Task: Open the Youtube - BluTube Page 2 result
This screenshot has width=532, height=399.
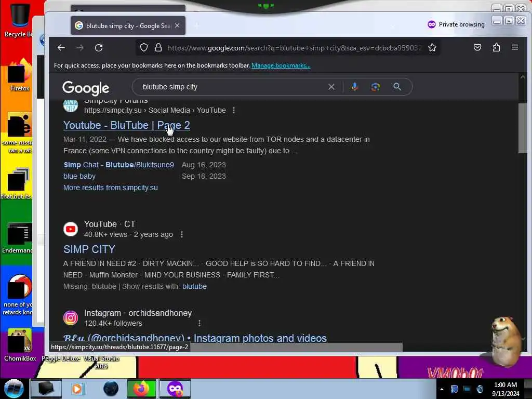Action: 127,125
